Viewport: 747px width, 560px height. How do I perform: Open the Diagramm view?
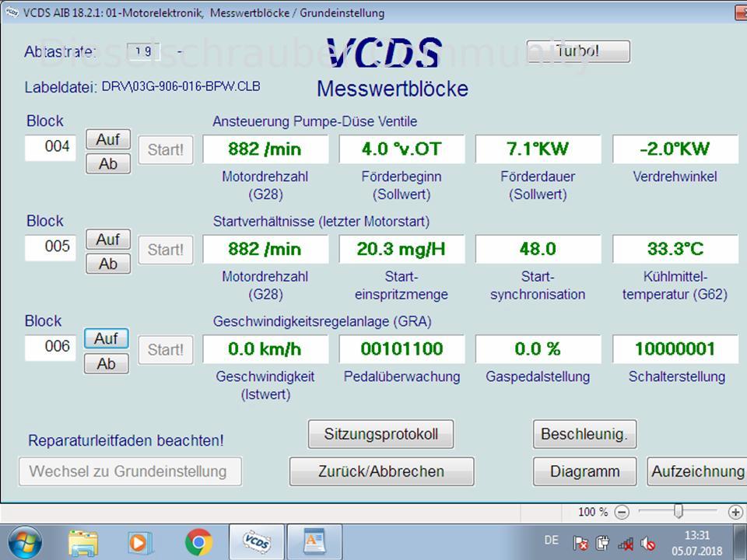(584, 471)
